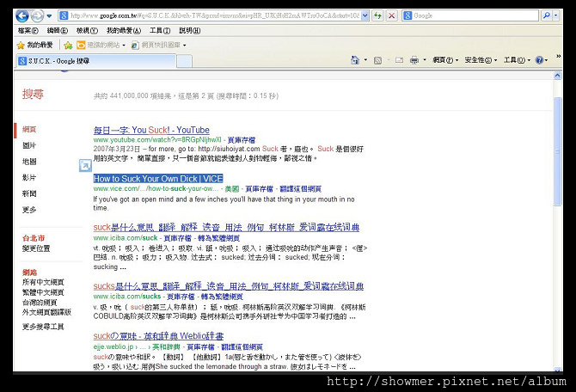The height and width of the screenshot is (392, 576).
Task: Expand the command bar overflow chevron
Action: tap(558, 56)
